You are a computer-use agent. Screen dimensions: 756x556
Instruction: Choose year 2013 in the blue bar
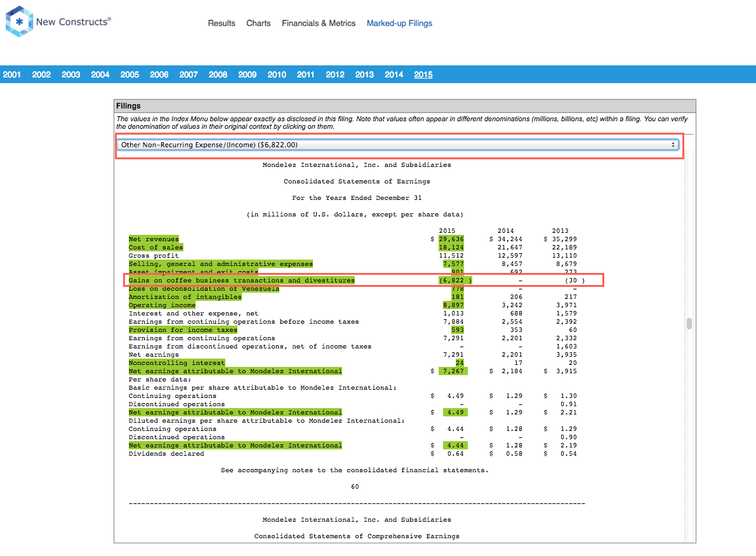[x=364, y=75]
